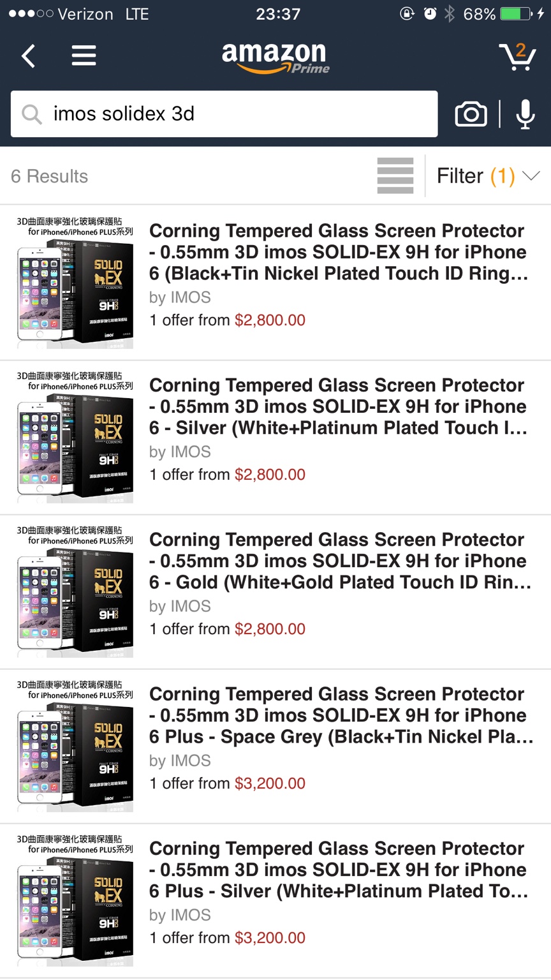Open the iPhone 6 Gold protector listing
Screen dimensions: 551x980
click(338, 561)
